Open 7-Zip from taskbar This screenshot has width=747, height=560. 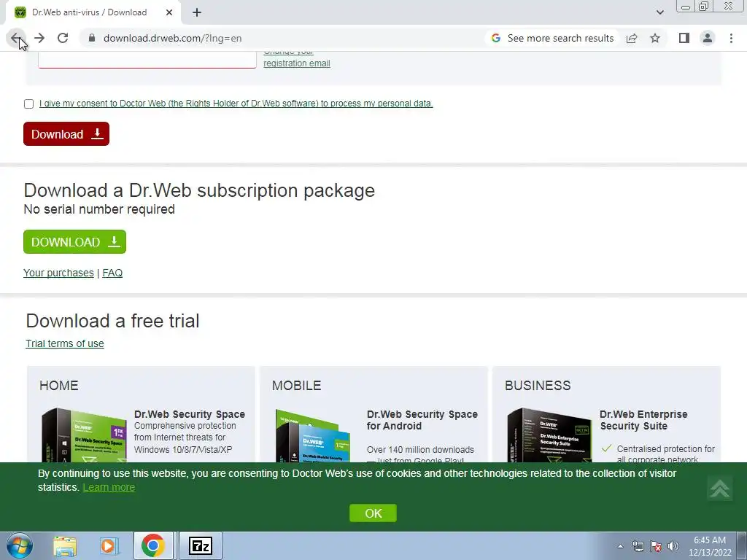200,545
